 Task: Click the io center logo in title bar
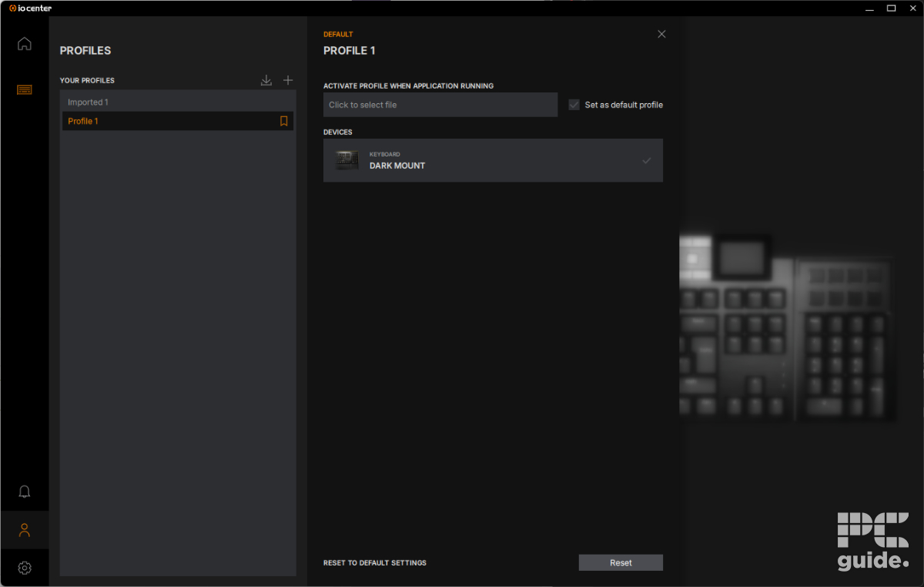coord(30,8)
